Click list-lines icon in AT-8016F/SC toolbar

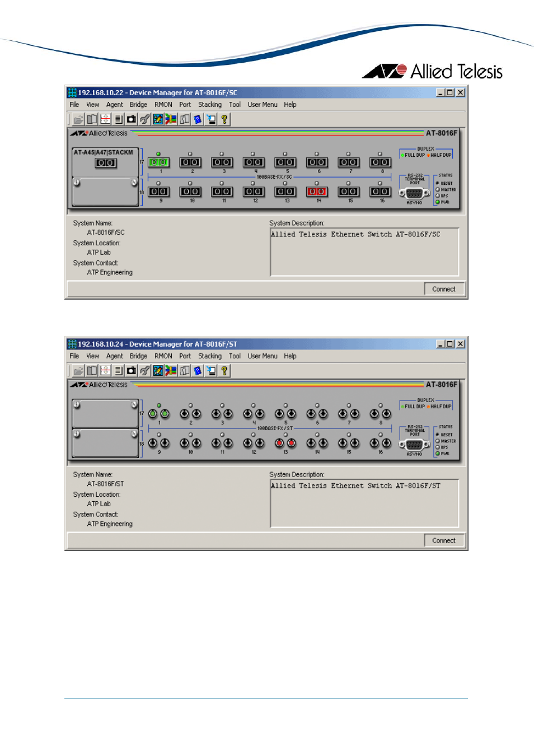[118, 119]
